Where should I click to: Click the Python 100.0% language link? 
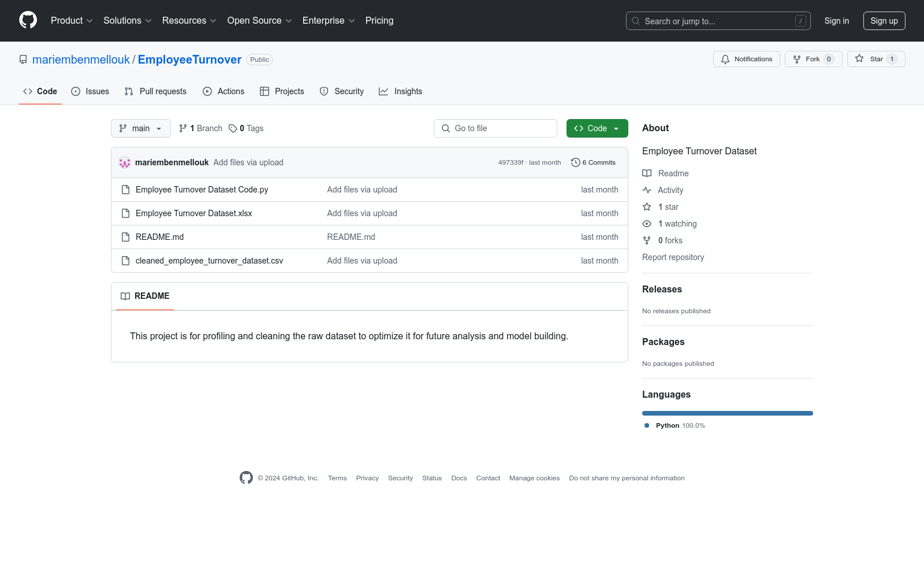point(675,425)
